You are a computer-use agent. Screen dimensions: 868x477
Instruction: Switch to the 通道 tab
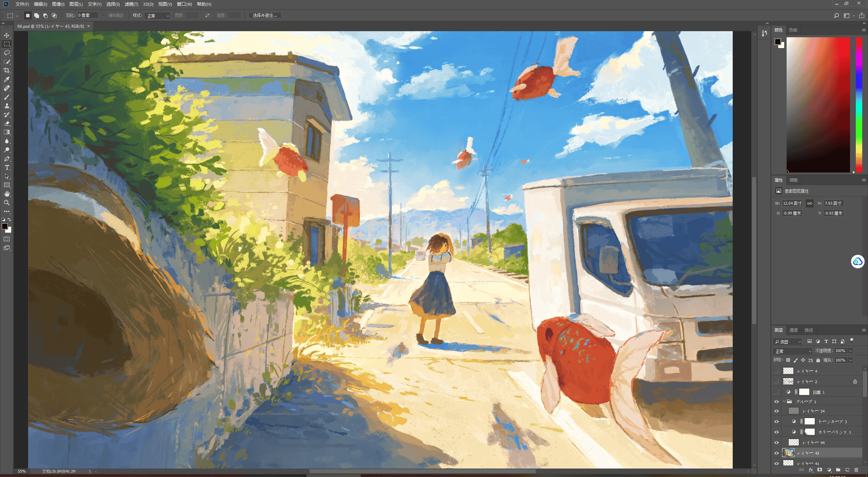[793, 330]
